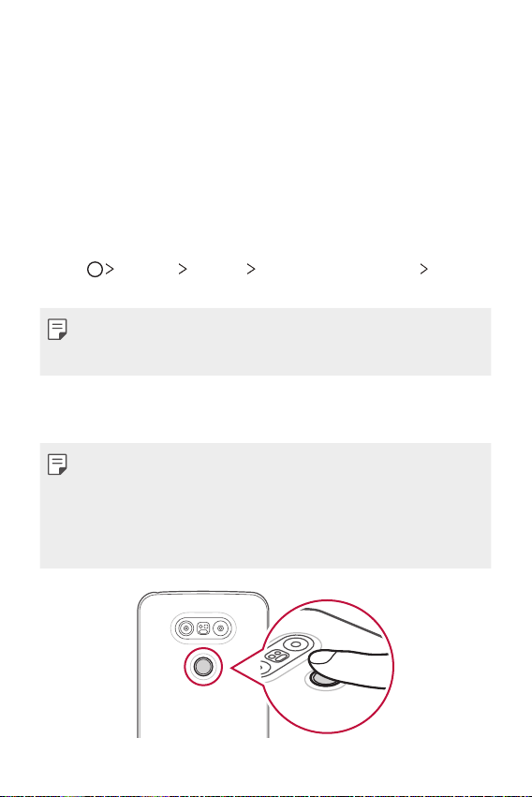Viewport: 532px width, 797px height.
Task: Click the flash sensor between the two lenses
Action: 203,628
